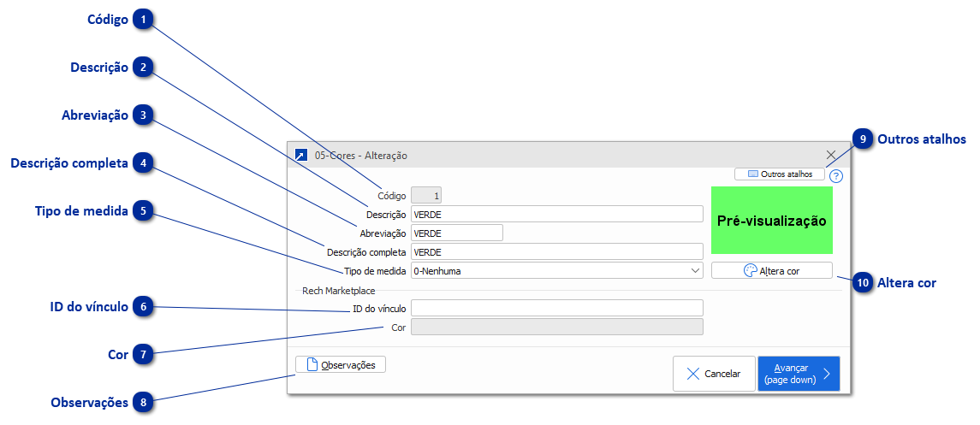Screen dimensions: 980x425
Task: Close the 05-Cores Alteração window
Action: coord(830,155)
